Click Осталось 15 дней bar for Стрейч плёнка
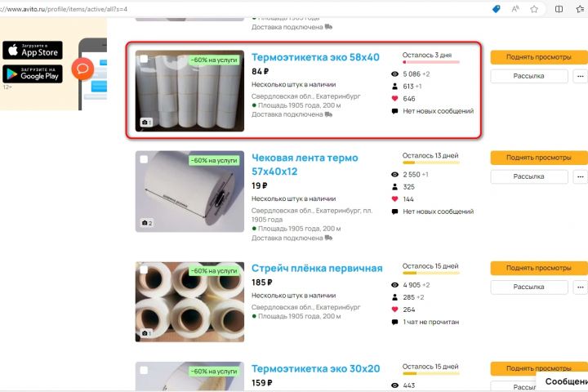 point(431,273)
